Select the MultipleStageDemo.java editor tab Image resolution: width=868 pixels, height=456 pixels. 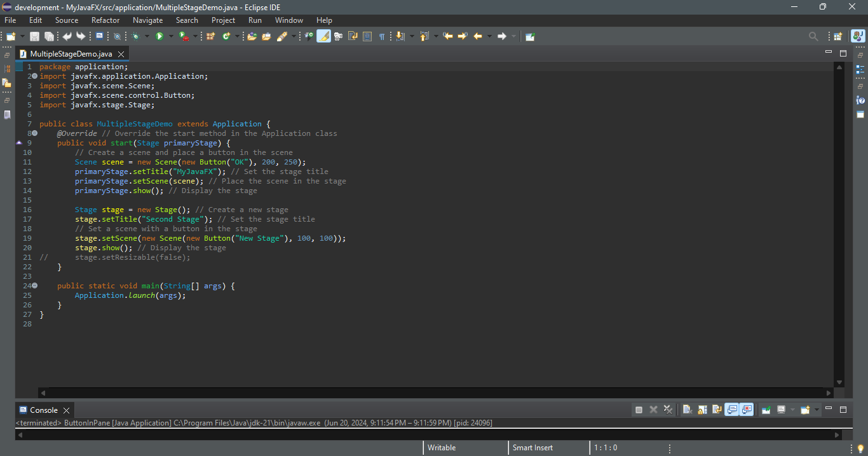tap(71, 54)
